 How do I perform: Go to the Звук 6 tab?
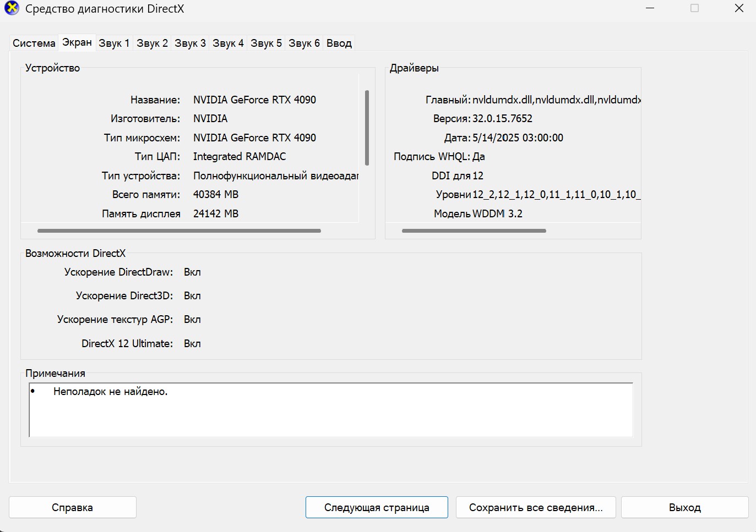coord(304,43)
